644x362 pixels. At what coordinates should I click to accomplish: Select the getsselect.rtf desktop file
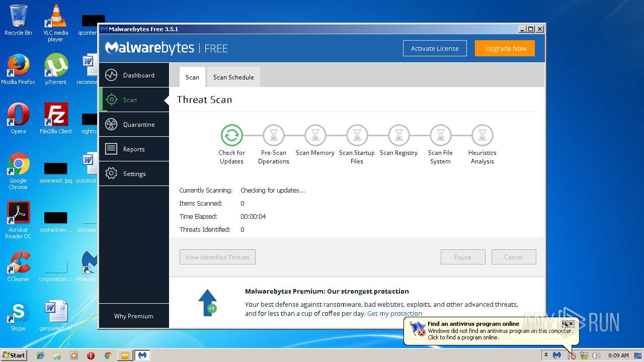coord(56,316)
